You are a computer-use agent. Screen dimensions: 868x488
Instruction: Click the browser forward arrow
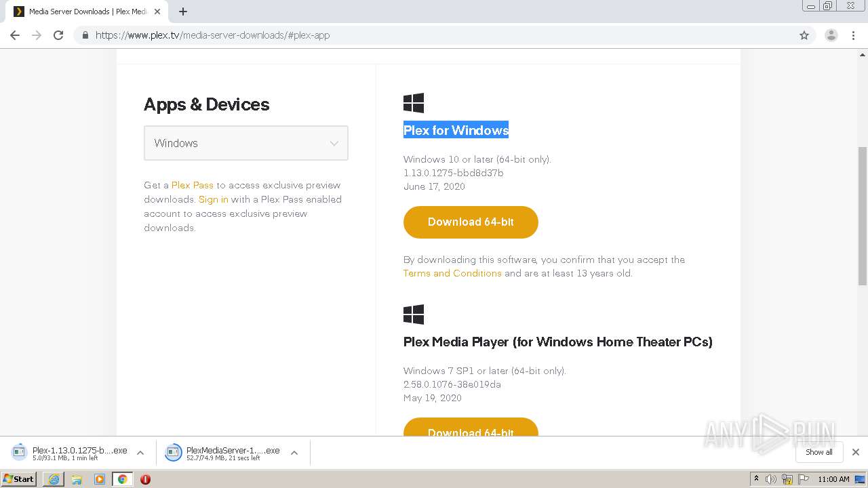coord(37,35)
